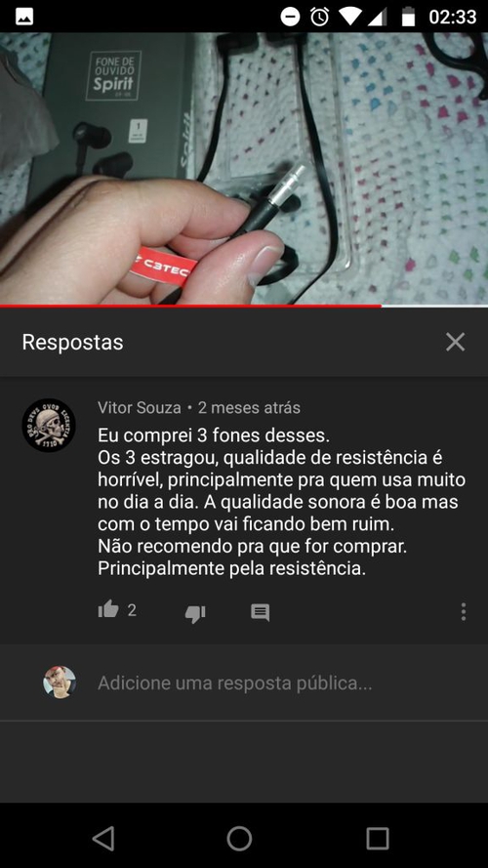This screenshot has height=868, width=488.
Task: Tap the video player showing the earphones
Action: point(244,168)
